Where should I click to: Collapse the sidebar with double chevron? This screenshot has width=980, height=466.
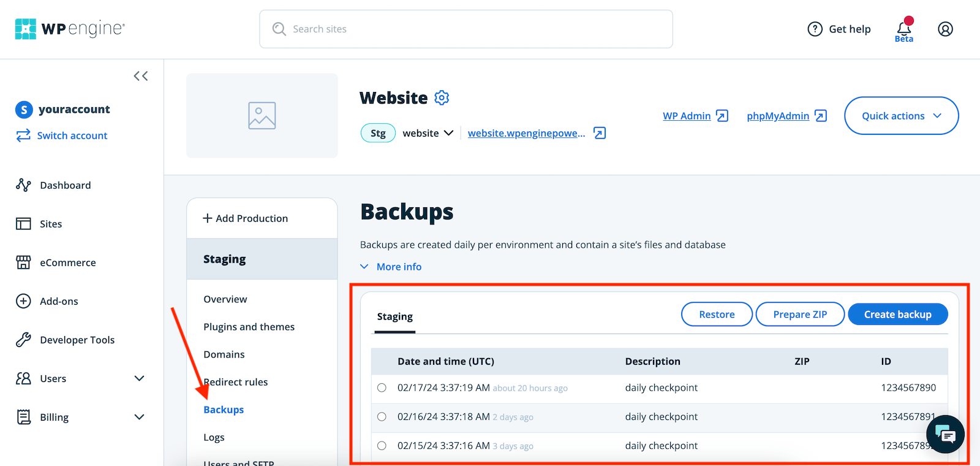click(x=141, y=76)
